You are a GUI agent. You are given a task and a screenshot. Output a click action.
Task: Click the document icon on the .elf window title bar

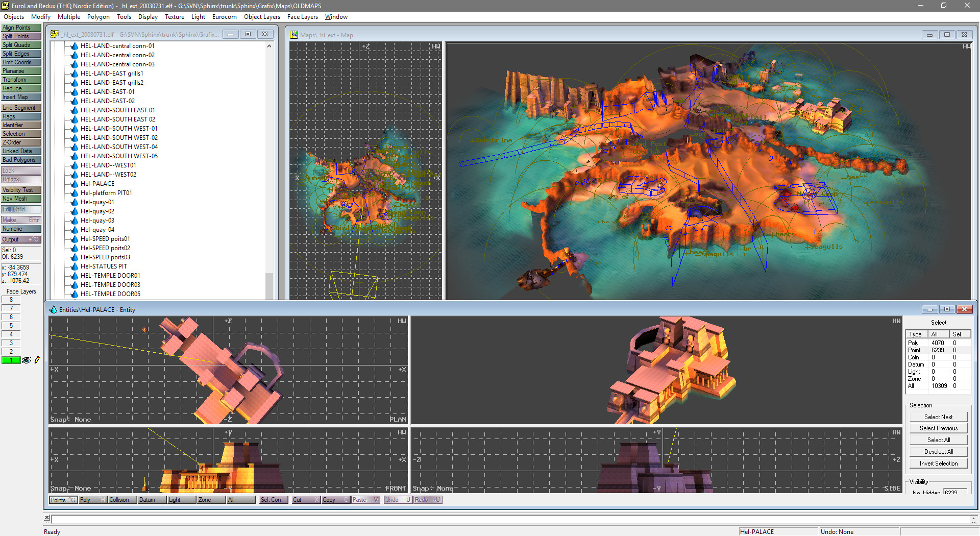click(54, 34)
